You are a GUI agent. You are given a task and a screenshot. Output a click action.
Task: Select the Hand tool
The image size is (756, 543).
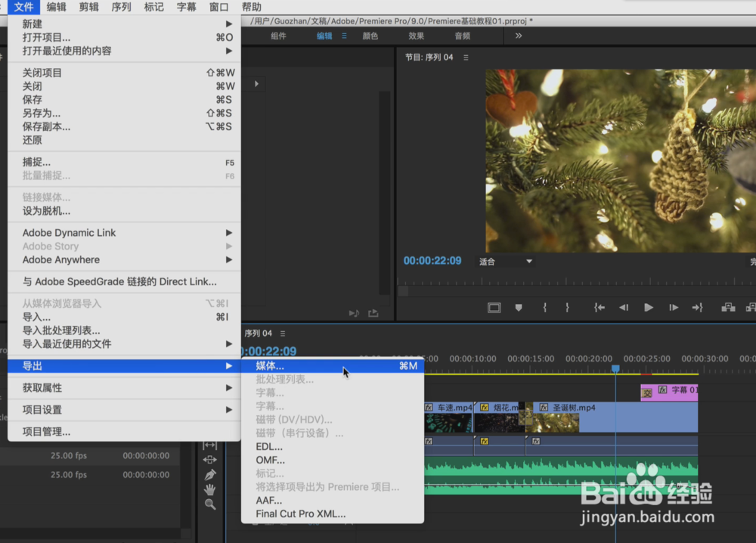tap(209, 489)
